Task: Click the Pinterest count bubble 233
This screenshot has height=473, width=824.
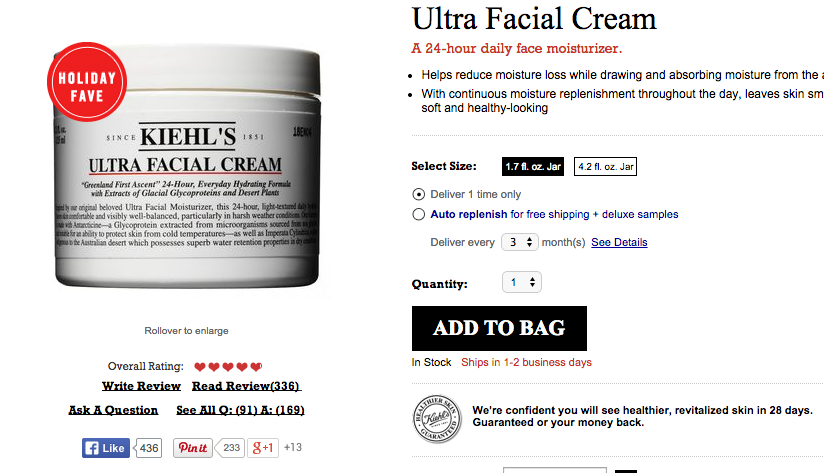Action: [230, 448]
